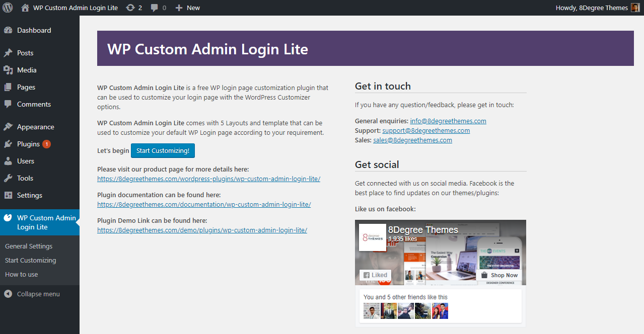Open the product page link
Image resolution: width=644 pixels, height=334 pixels.
pyautogui.click(x=209, y=179)
